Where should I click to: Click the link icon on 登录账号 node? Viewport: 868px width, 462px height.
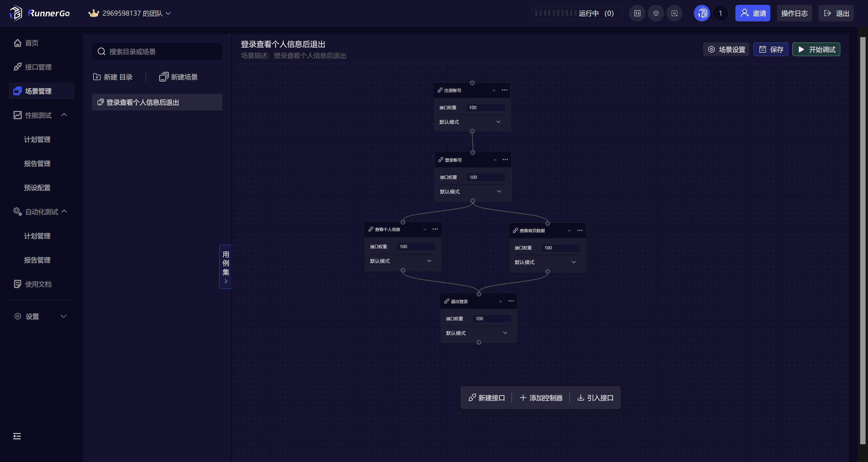click(441, 160)
